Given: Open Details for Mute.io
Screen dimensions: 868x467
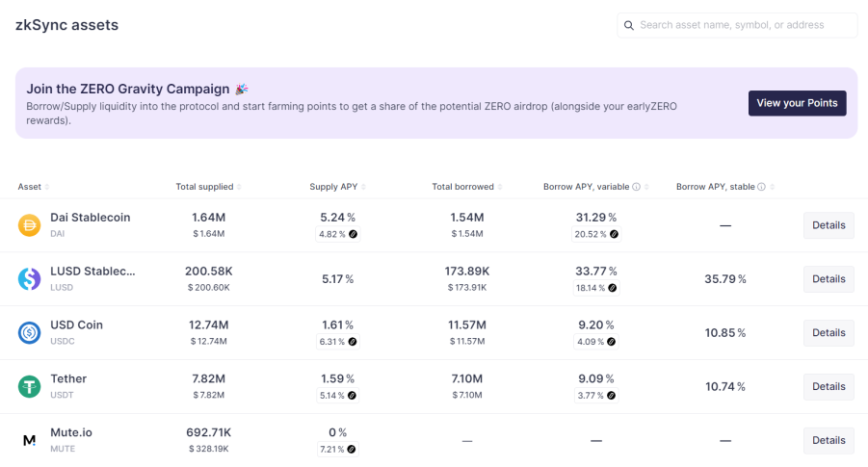Looking at the screenshot, I should [x=829, y=440].
